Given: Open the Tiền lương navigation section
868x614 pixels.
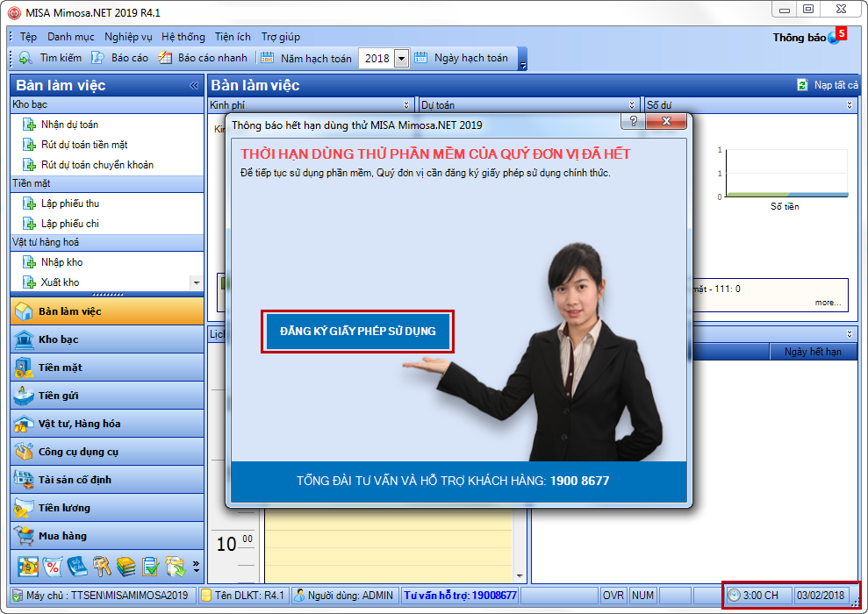Looking at the screenshot, I should point(107,508).
